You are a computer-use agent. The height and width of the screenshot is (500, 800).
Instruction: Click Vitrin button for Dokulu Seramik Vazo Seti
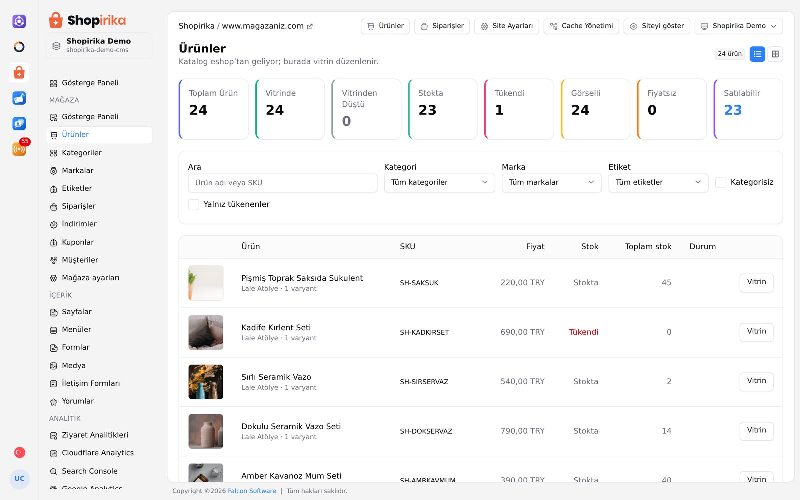click(x=756, y=431)
